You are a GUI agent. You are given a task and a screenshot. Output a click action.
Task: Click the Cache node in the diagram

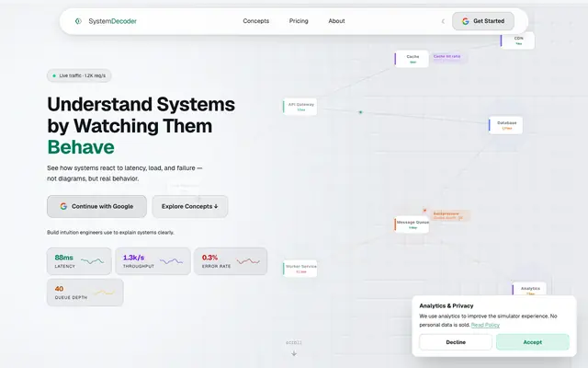point(412,59)
